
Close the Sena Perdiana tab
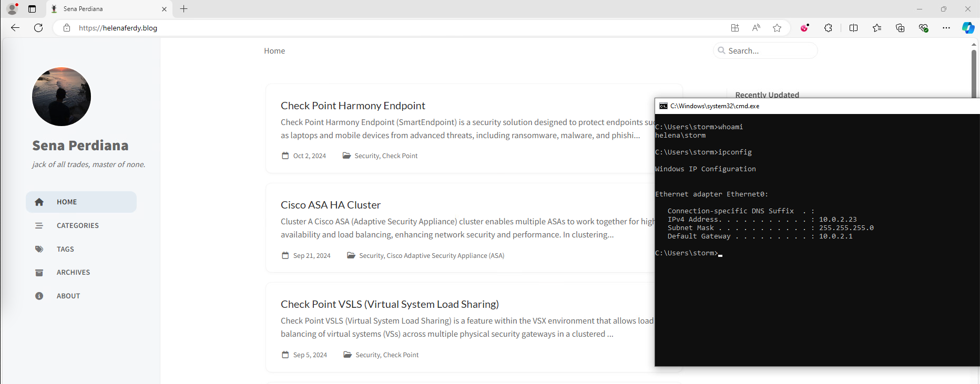pyautogui.click(x=164, y=9)
